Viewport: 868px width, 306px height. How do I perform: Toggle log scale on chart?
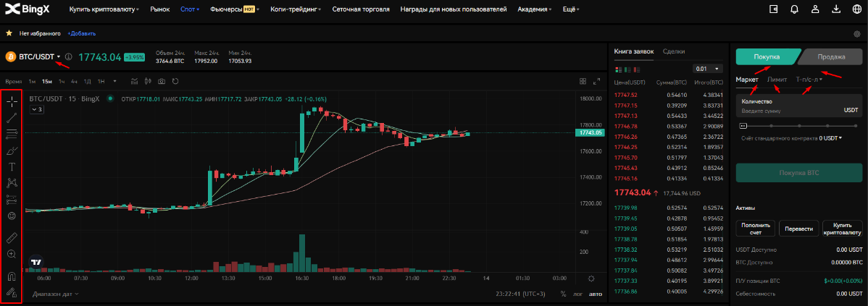click(x=578, y=294)
